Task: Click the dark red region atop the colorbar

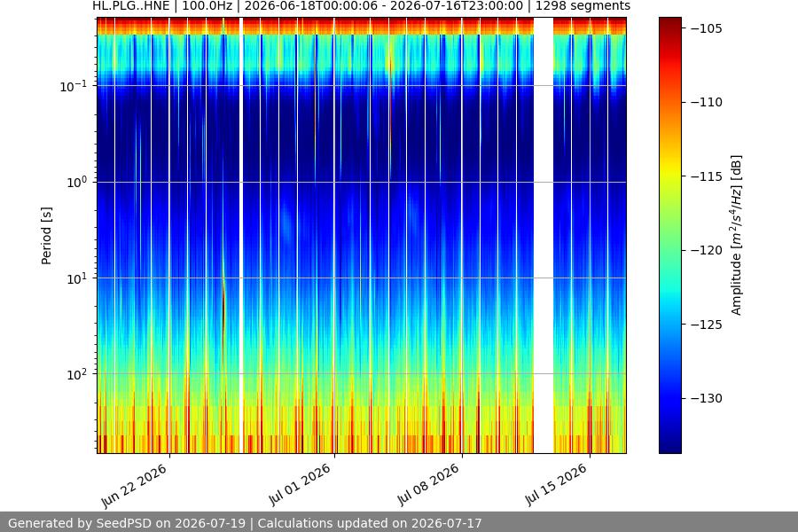Action: click(x=669, y=26)
